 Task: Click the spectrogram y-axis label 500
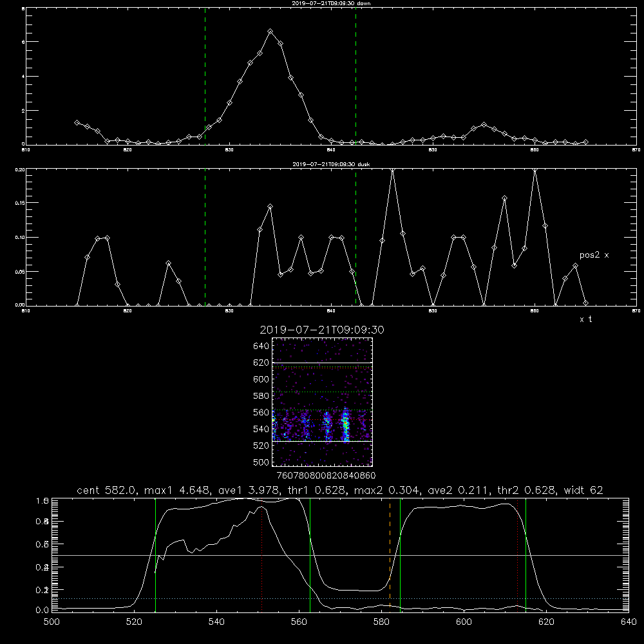261,462
